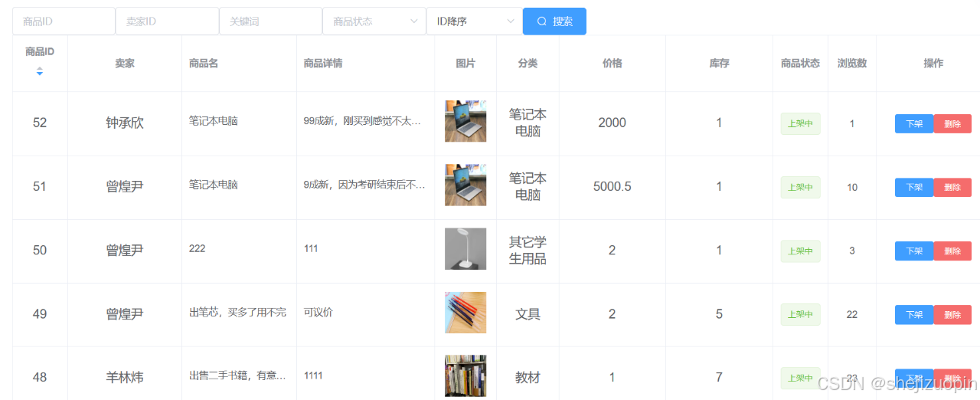Delete product 51 with 删除 button
This screenshot has width=980, height=400.
(x=952, y=187)
